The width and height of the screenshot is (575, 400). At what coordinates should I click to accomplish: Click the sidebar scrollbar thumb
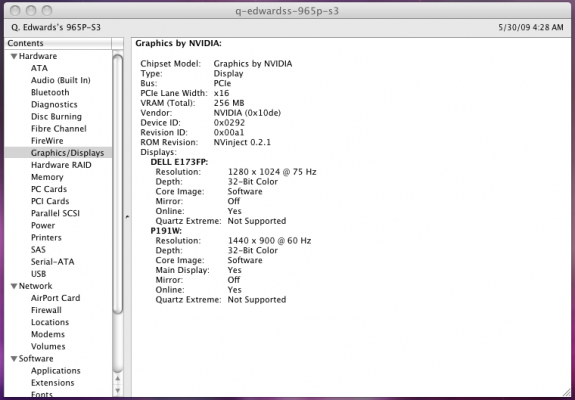[118, 184]
